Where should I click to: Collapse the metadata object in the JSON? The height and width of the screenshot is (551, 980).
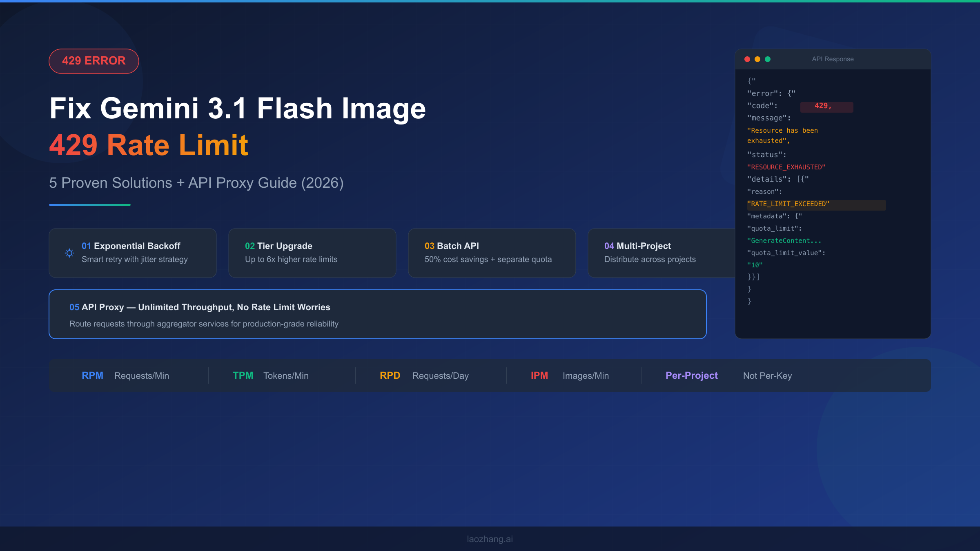(772, 216)
